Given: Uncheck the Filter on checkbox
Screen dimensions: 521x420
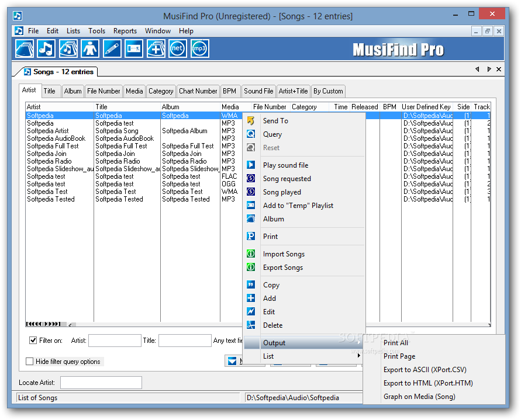Looking at the screenshot, I should click(x=33, y=341).
